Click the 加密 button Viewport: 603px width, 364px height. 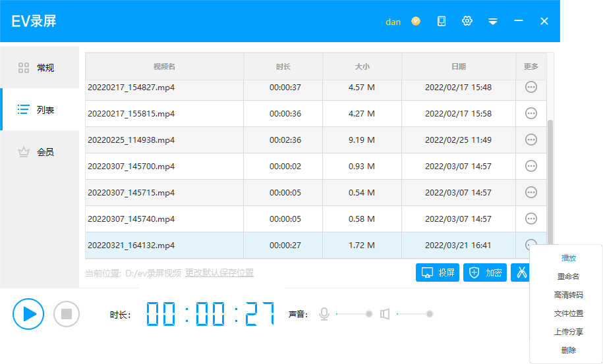[x=485, y=273]
